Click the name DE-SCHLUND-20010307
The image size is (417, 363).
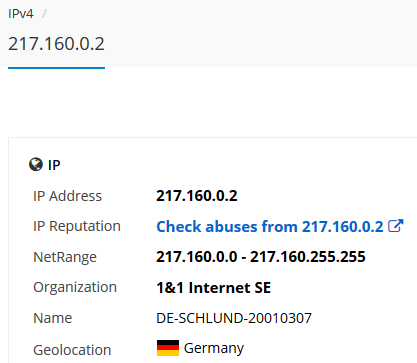[x=234, y=318]
